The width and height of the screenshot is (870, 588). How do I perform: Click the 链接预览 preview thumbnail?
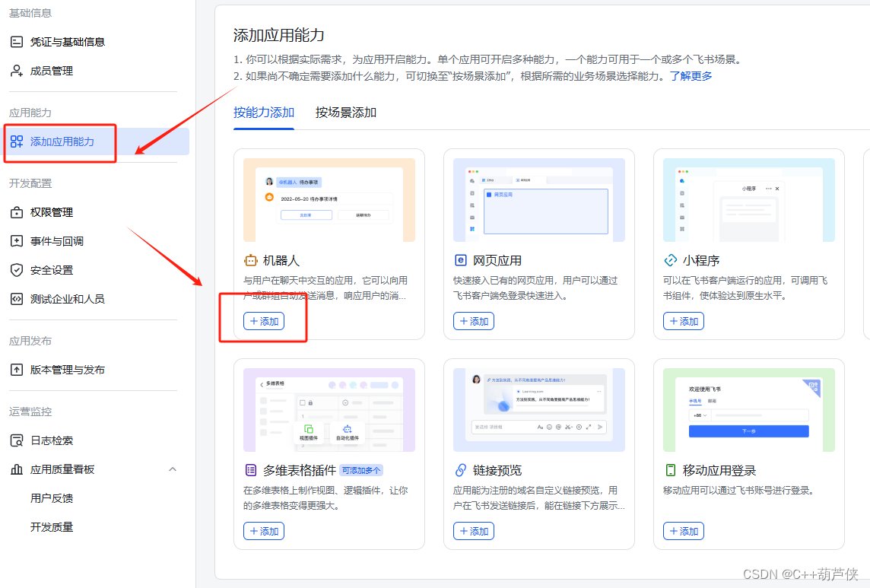point(538,410)
